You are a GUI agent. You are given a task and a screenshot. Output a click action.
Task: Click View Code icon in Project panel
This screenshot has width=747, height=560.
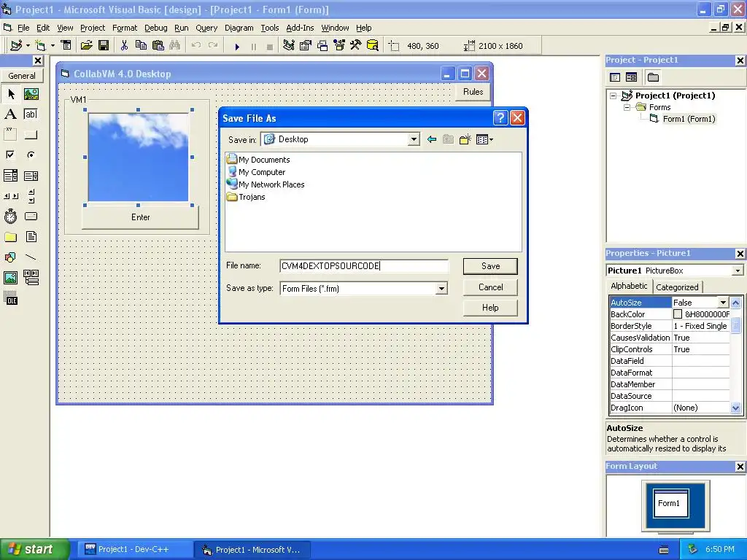click(x=615, y=77)
